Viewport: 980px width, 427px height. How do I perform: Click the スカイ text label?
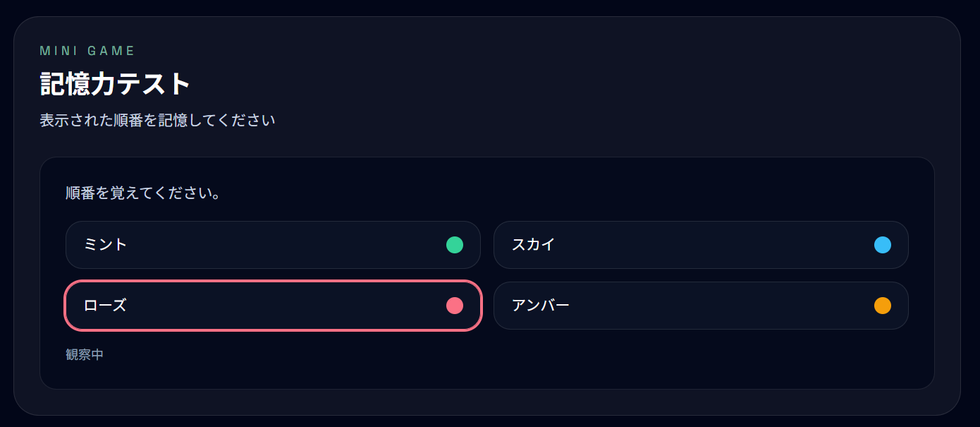click(x=534, y=245)
